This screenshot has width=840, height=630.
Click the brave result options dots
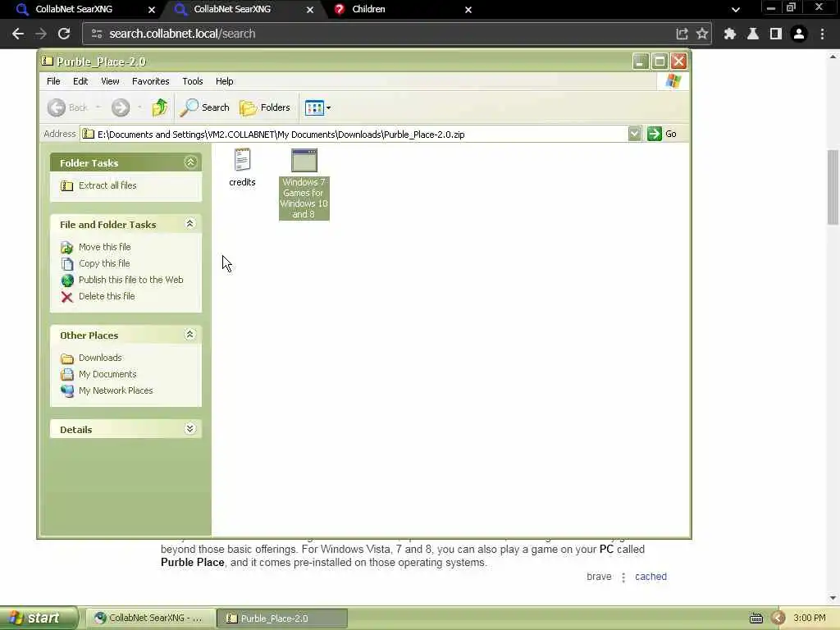click(623, 577)
